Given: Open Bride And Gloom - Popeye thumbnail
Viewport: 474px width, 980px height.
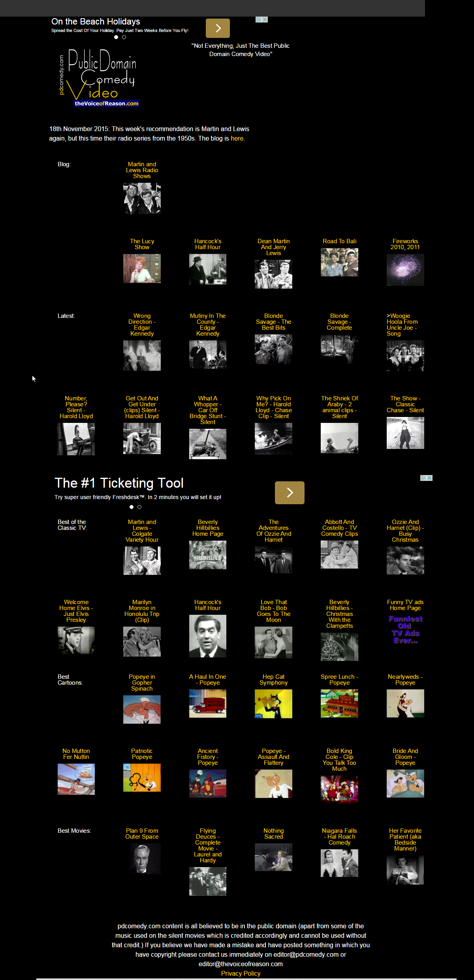Looking at the screenshot, I should coord(405,783).
